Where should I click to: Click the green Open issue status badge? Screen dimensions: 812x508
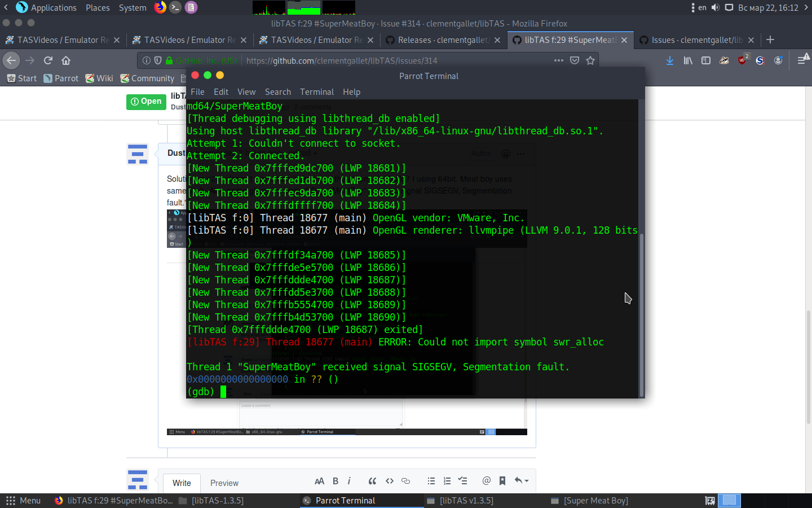click(146, 102)
